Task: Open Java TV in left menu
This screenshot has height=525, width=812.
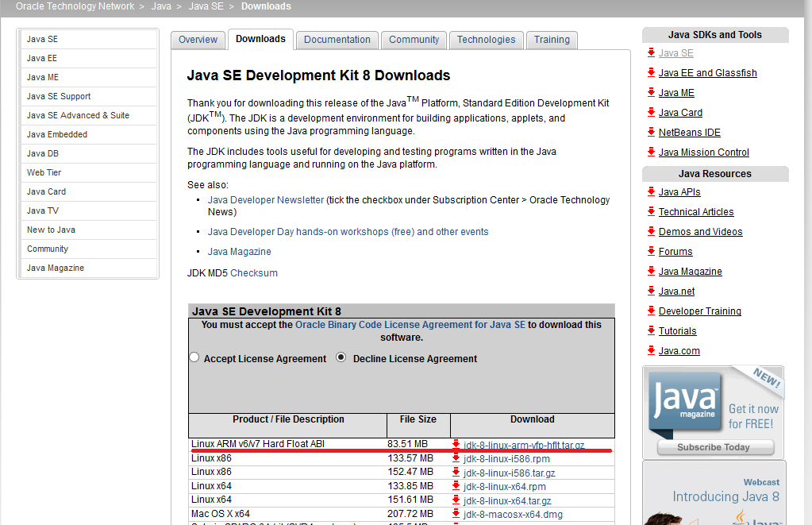Action: coord(88,211)
